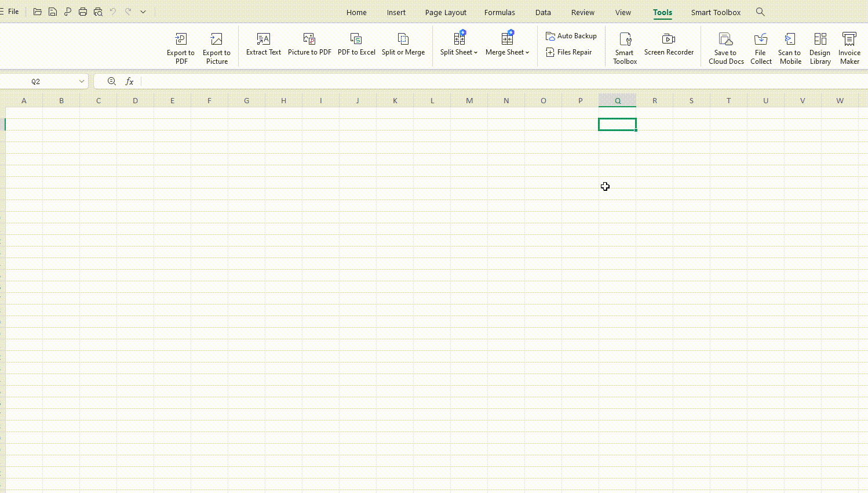Click Scan to Mobile

tap(790, 48)
